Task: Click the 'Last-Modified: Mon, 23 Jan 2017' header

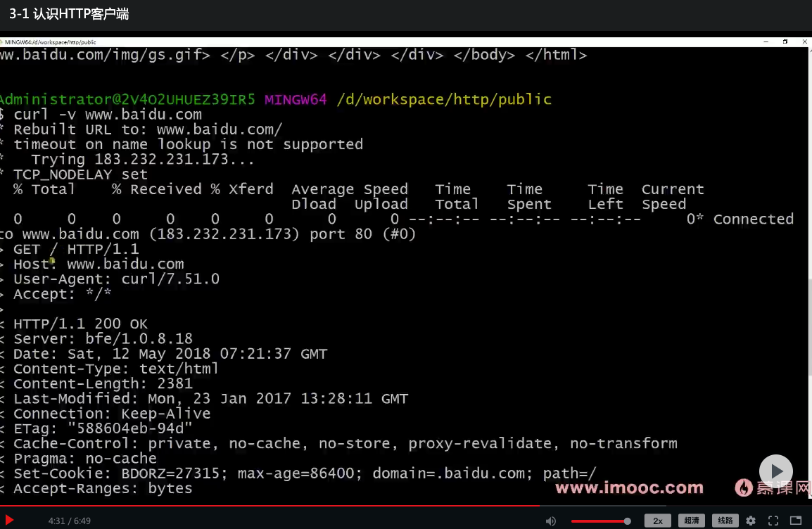Action: click(x=211, y=399)
